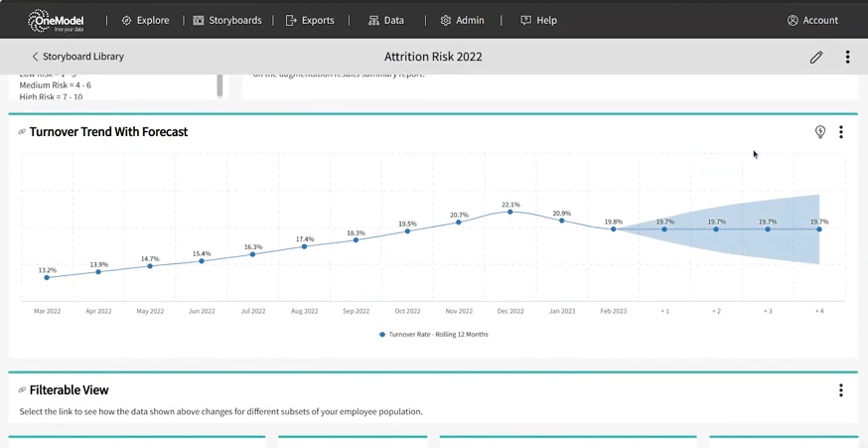Select the +4 forecast 19.7% data point
Viewport: 868px width, 448px height.
point(818,229)
